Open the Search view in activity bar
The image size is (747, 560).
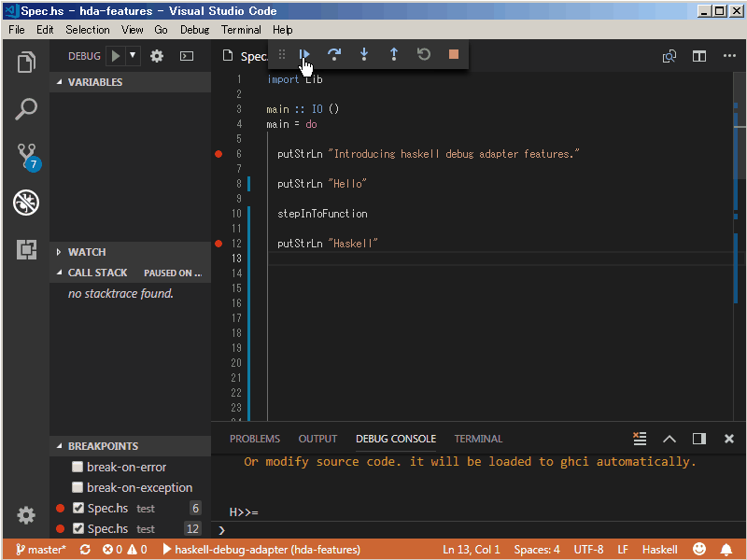click(26, 109)
